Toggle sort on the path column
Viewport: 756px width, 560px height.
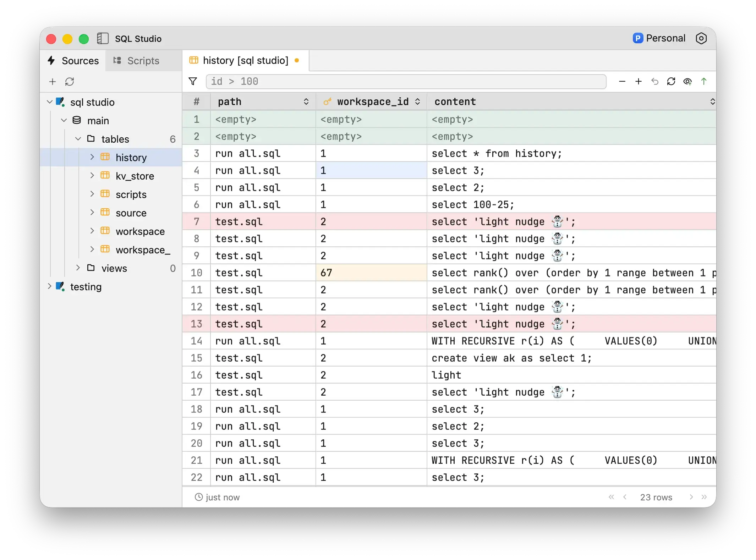306,102
